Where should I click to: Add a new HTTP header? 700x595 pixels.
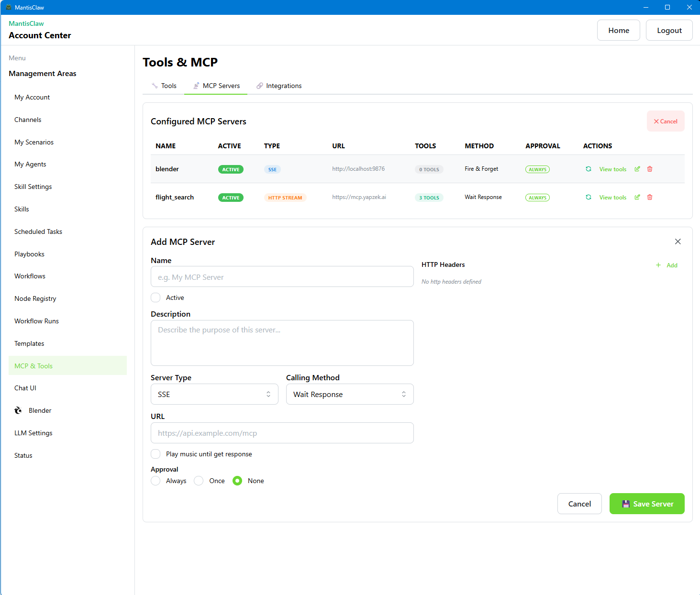click(x=667, y=265)
